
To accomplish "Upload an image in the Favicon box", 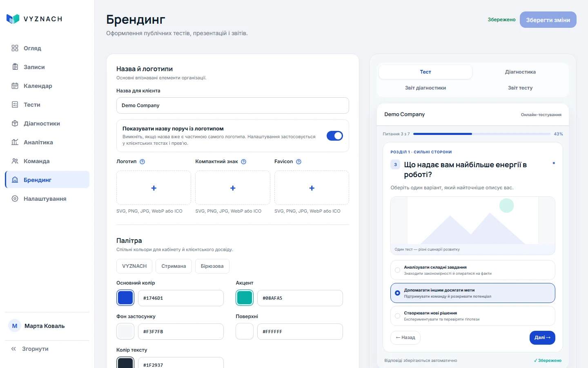I will point(312,188).
